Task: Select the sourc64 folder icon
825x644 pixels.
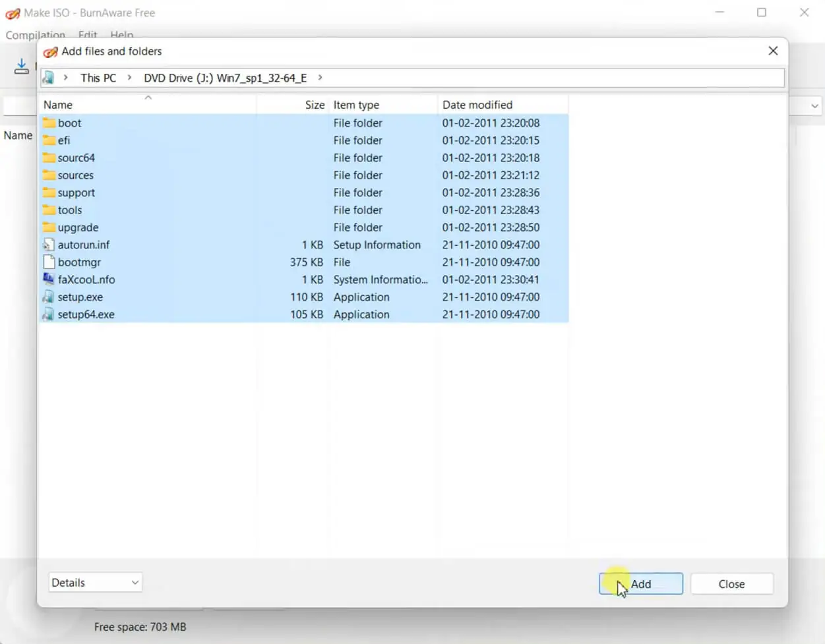Action: point(49,158)
